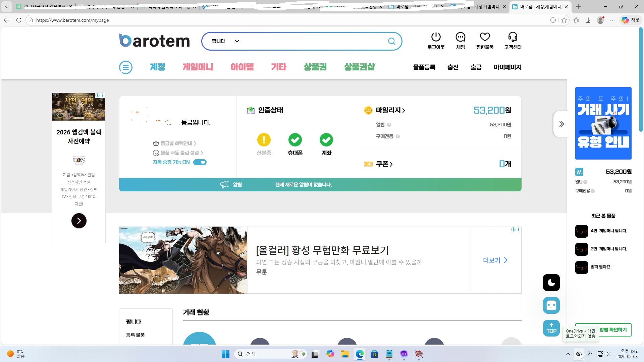This screenshot has height=362, width=644.
Task: Open browser downloads icon
Action: coord(588,20)
